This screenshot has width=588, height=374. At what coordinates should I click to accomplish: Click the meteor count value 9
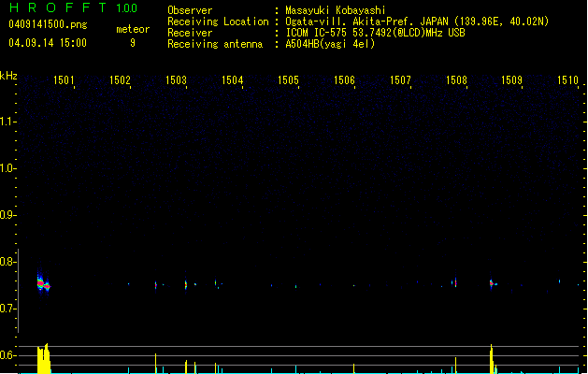[x=133, y=43]
